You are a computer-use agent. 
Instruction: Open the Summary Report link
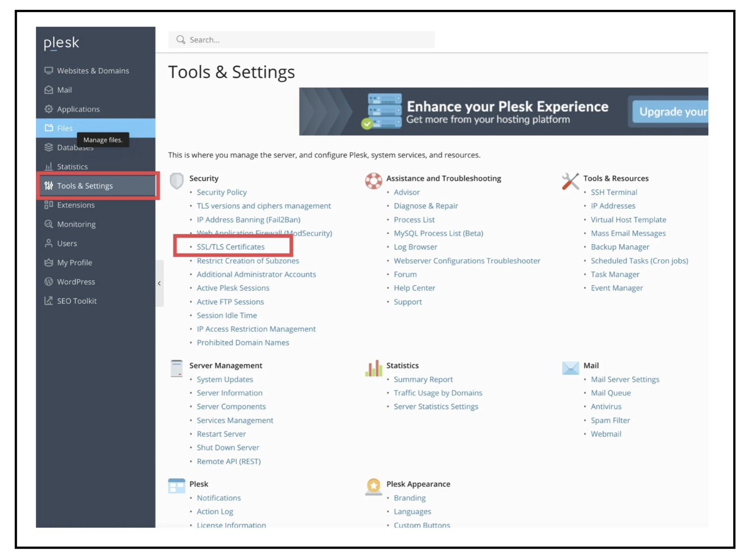point(423,379)
